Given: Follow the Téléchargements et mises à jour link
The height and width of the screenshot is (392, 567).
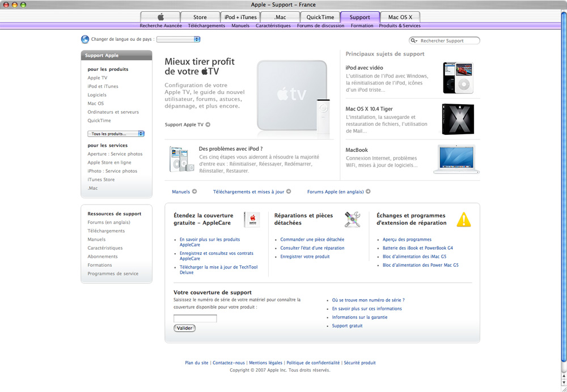Looking at the screenshot, I should click(x=248, y=192).
